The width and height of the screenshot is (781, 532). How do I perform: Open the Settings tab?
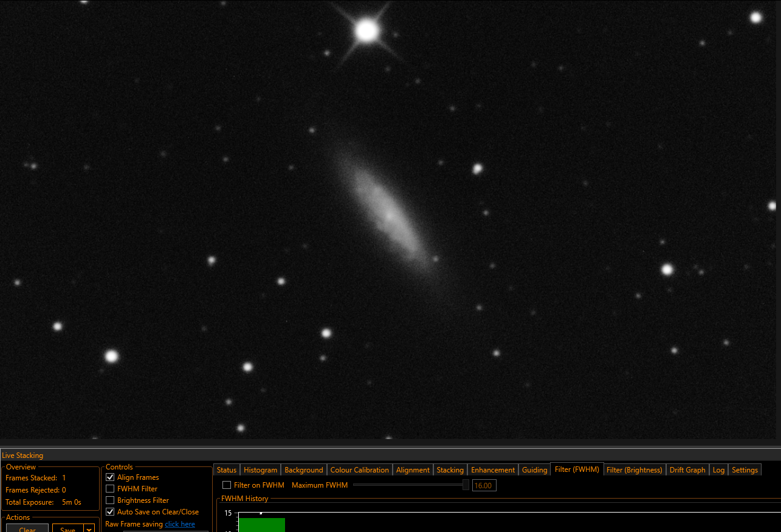coord(745,470)
